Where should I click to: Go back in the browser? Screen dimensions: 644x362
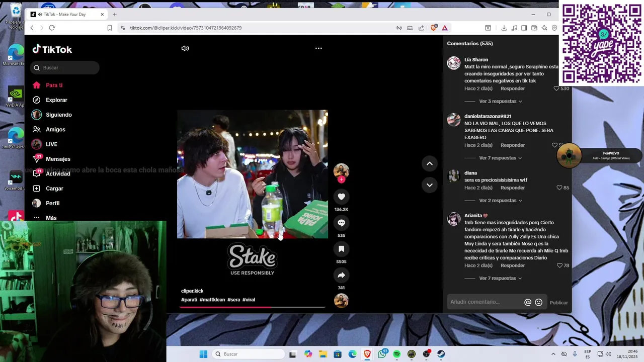[32, 28]
